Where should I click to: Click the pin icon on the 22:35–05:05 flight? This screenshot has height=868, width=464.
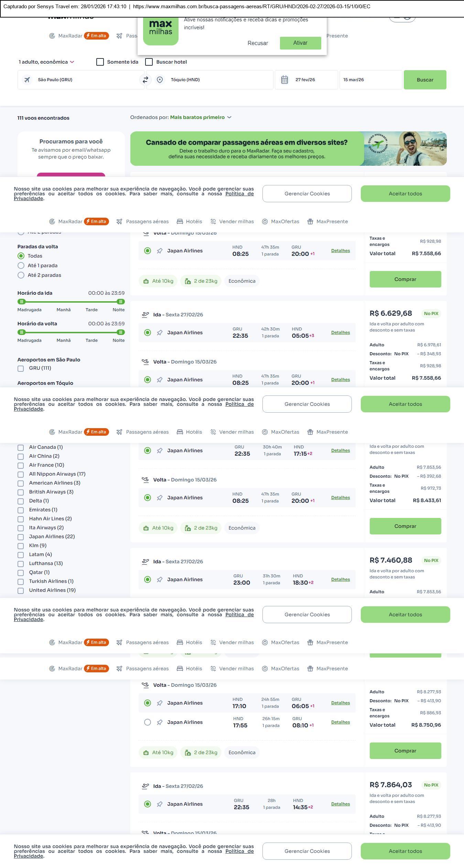(160, 333)
